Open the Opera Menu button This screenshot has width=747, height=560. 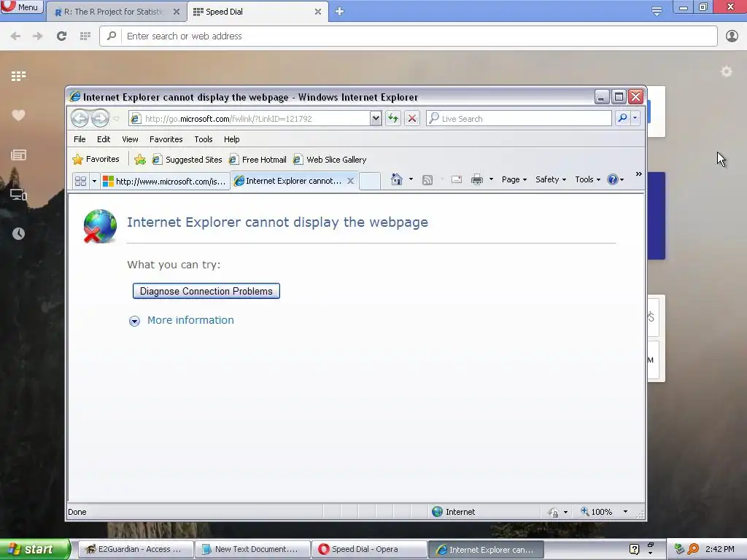(21, 7)
